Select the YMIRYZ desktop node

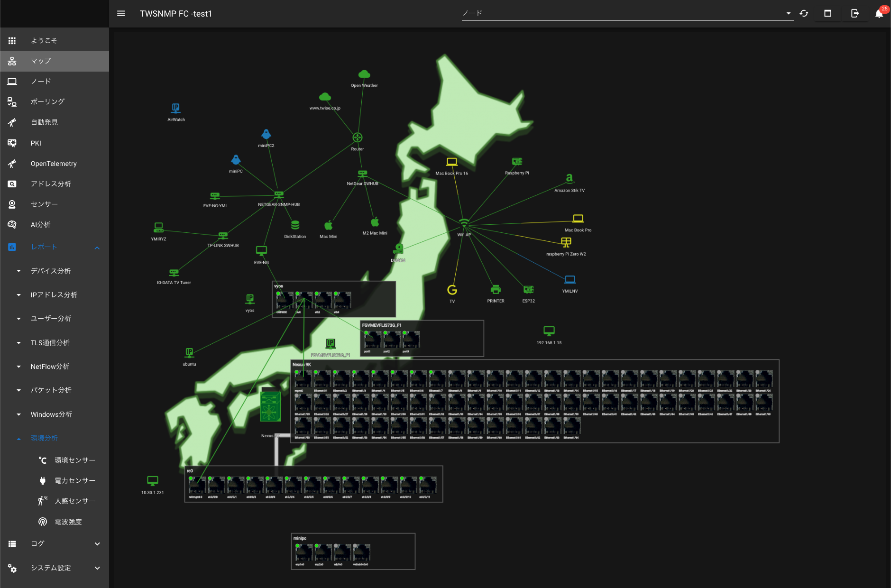(158, 228)
